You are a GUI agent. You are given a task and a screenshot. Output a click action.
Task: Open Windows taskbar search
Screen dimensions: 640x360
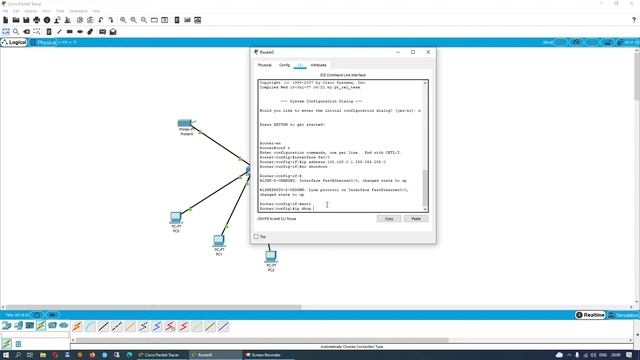(x=18, y=355)
